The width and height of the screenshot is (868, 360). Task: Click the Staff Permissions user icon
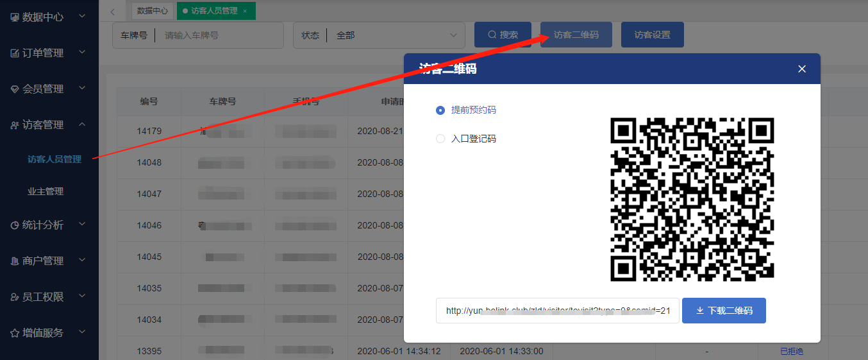(15, 297)
